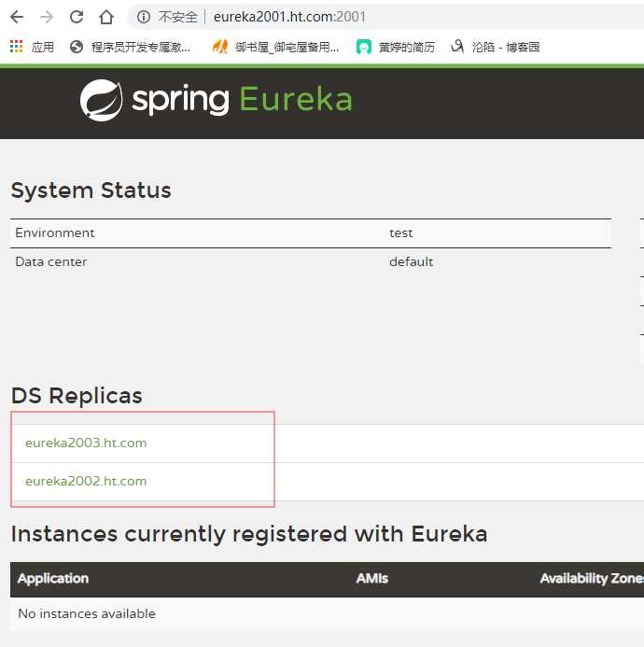Click the DS Replicas heading
The height and width of the screenshot is (647, 644).
pos(77,396)
